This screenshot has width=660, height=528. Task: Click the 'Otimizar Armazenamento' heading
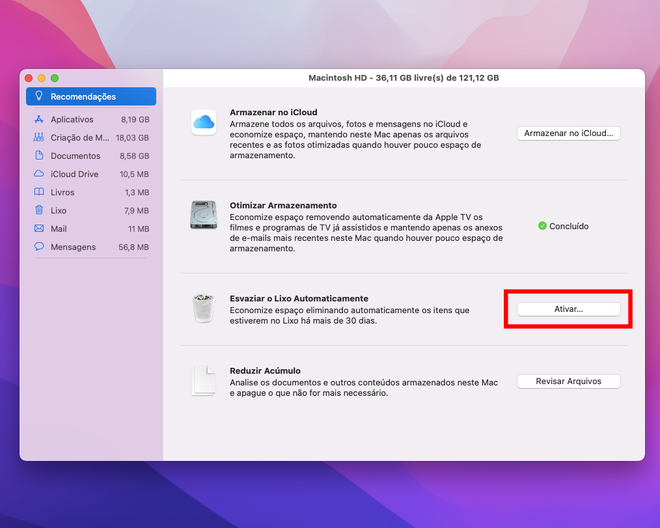(283, 205)
